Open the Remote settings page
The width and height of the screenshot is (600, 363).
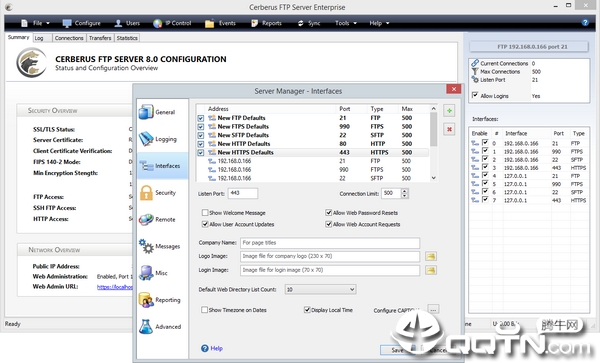tap(162, 219)
